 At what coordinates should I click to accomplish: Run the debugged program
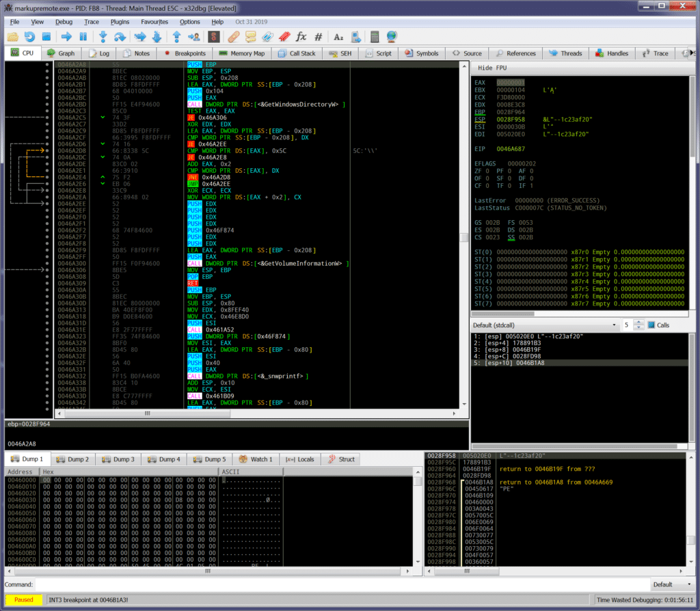(67, 36)
